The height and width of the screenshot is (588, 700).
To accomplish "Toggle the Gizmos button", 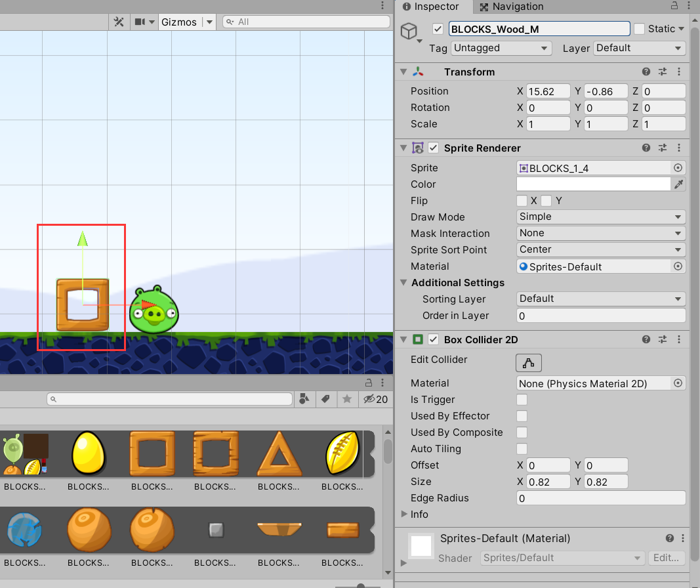I will point(178,22).
